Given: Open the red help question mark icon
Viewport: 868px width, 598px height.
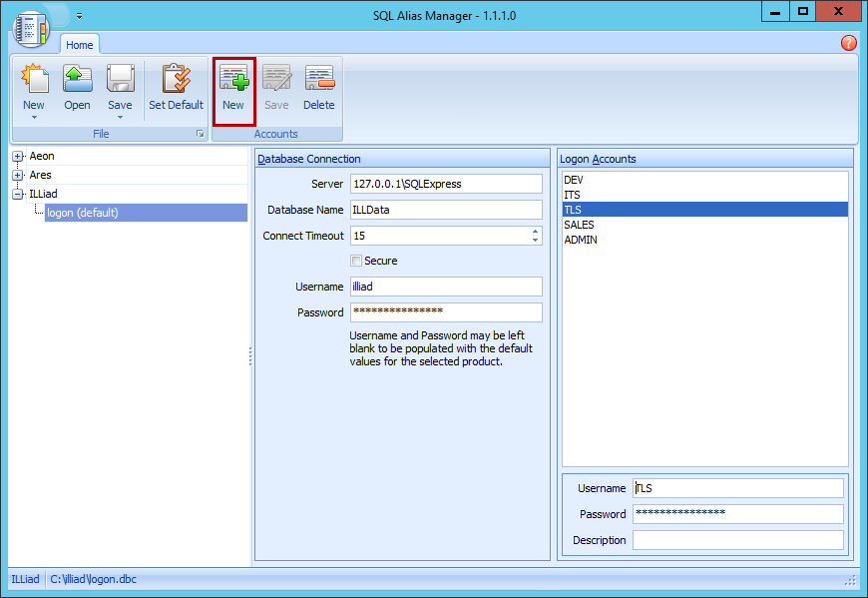Looking at the screenshot, I should coord(849,43).
